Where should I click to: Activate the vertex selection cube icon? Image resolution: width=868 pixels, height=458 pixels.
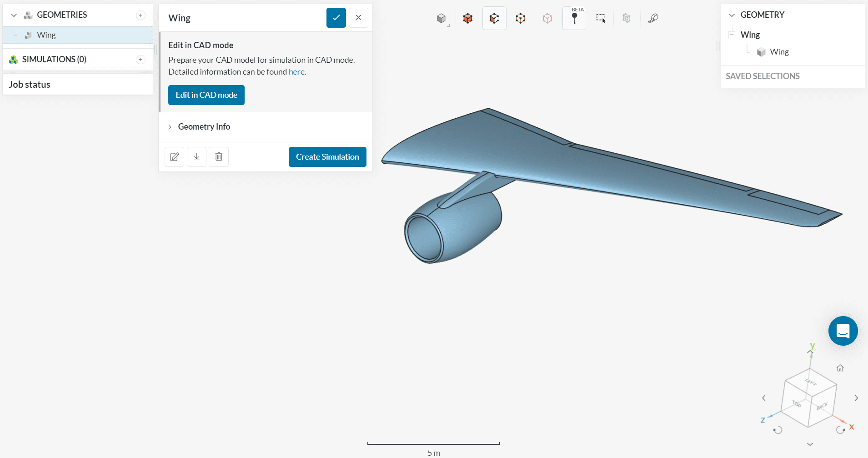(521, 18)
